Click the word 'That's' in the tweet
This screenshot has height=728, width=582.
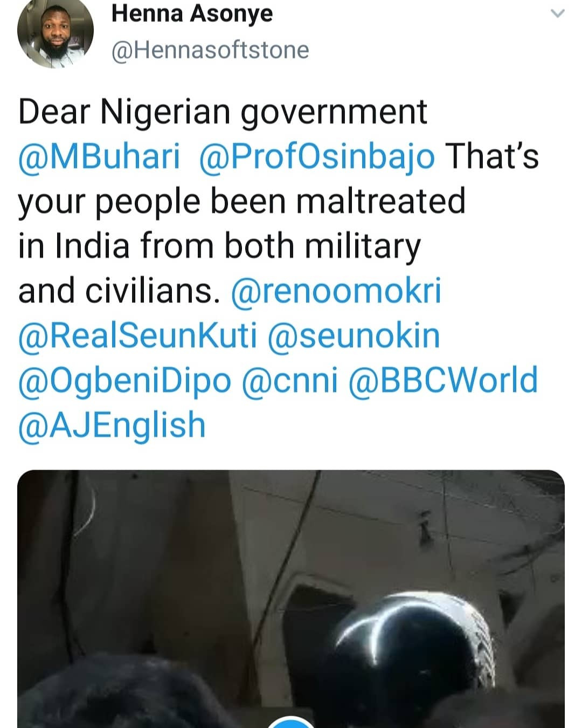pyautogui.click(x=493, y=157)
